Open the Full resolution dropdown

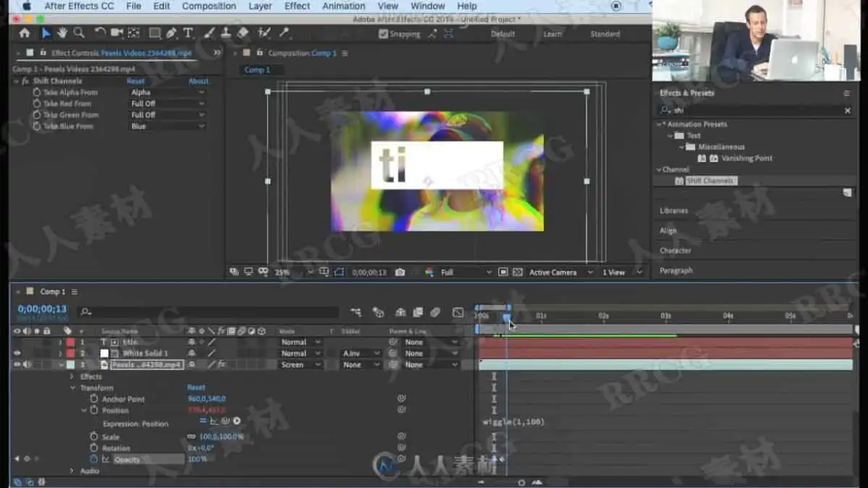465,273
